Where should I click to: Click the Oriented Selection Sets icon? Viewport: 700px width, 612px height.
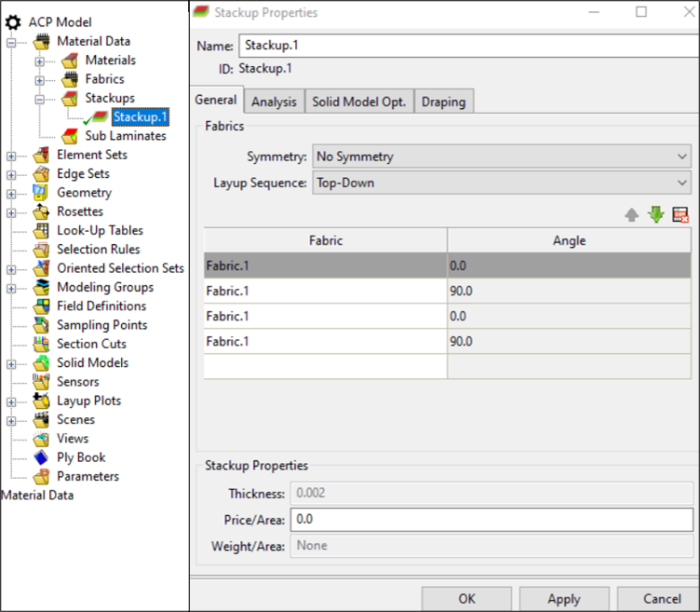pos(42,268)
